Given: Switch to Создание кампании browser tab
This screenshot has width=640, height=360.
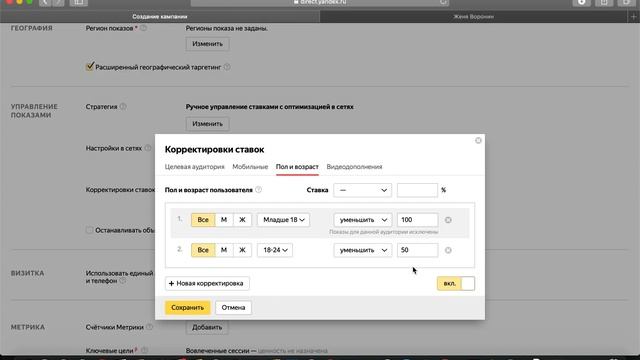Looking at the screenshot, I should point(160,17).
